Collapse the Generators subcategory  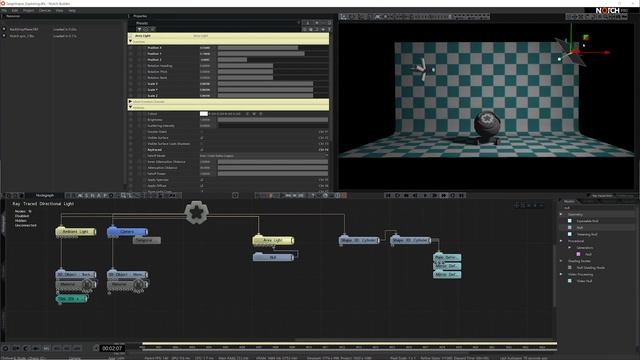[x=570, y=248]
